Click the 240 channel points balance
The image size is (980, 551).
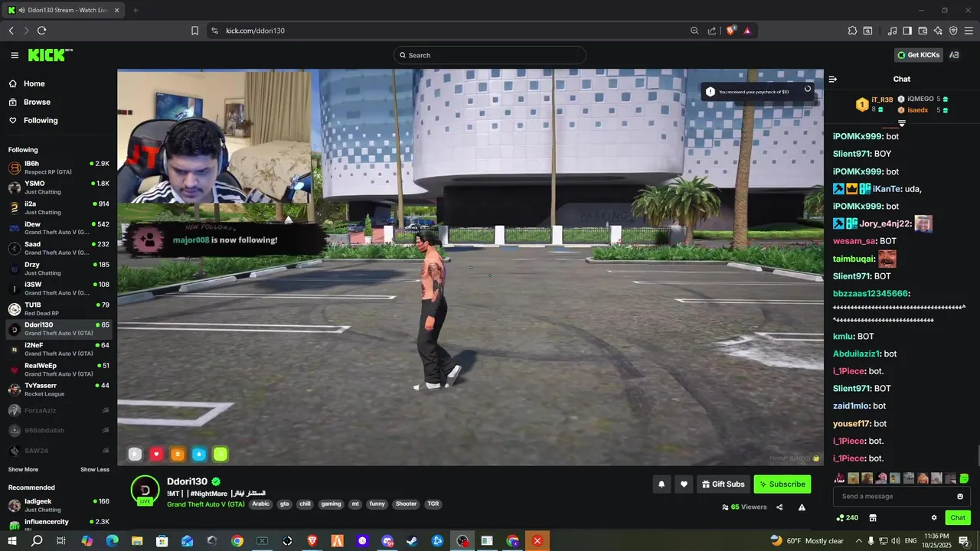pos(848,517)
